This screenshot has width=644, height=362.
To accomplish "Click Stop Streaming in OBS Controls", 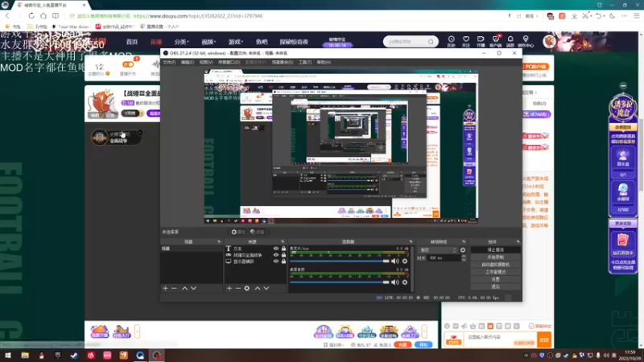I will tap(495, 250).
